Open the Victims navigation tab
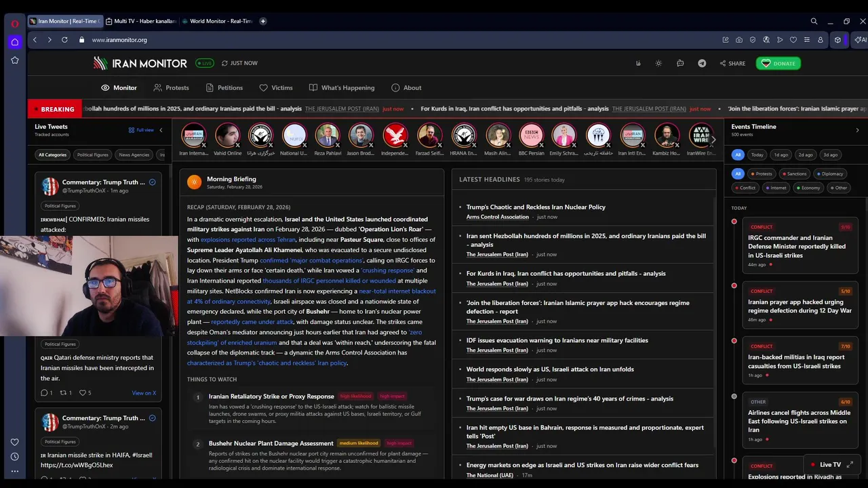 276,87
